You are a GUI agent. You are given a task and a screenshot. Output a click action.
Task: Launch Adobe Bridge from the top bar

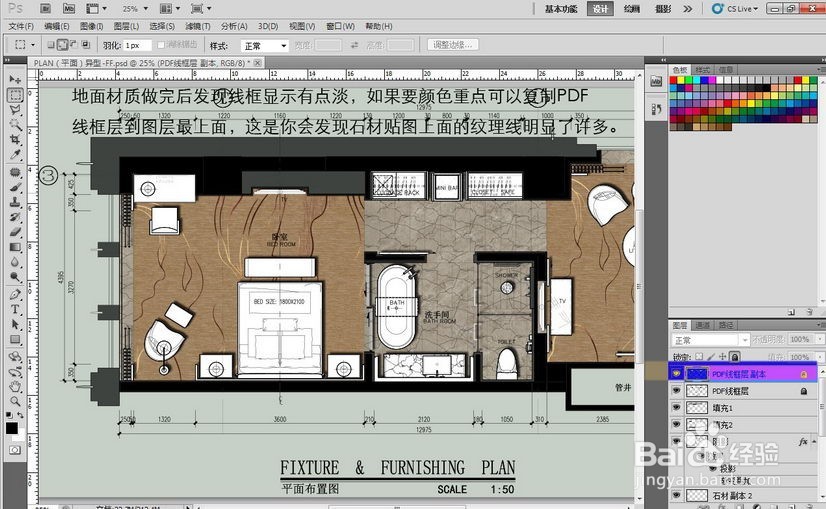[45, 8]
